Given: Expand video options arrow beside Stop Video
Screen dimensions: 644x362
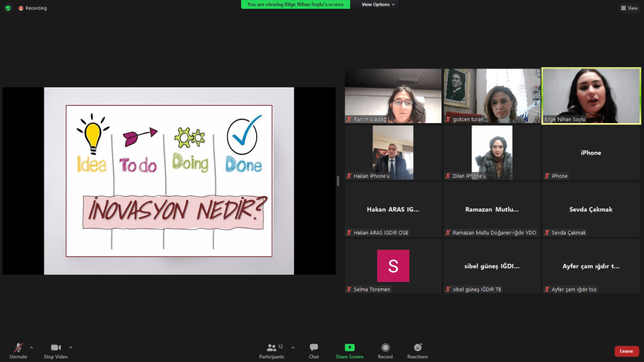Looking at the screenshot, I should click(70, 347).
